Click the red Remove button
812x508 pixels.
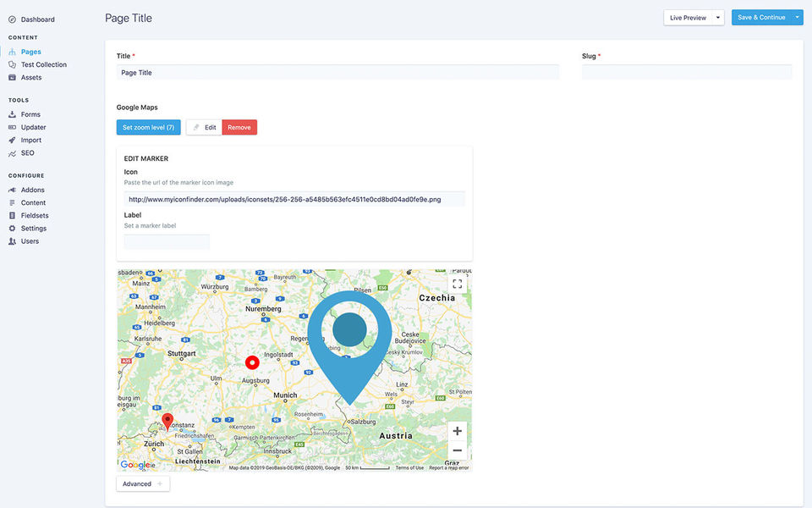pos(239,128)
